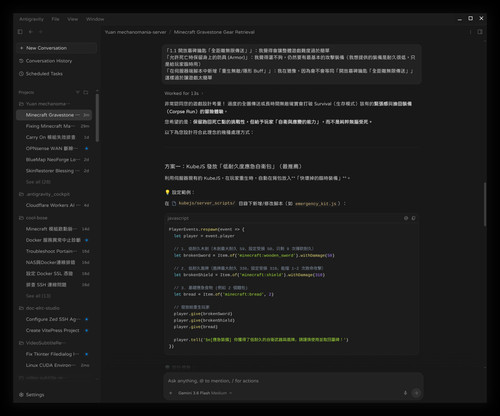This screenshot has height=416, width=500.
Task: Click the chat vertical scrollbar
Action: tap(485, 204)
